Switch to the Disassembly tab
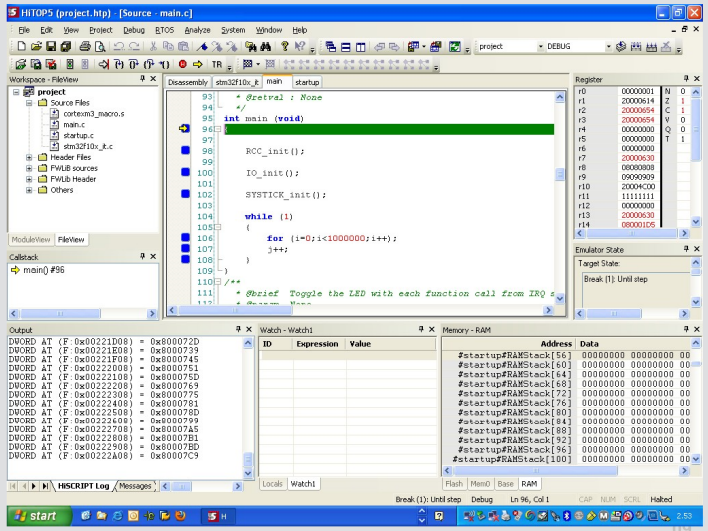This screenshot has height=531, width=708. coord(187,82)
